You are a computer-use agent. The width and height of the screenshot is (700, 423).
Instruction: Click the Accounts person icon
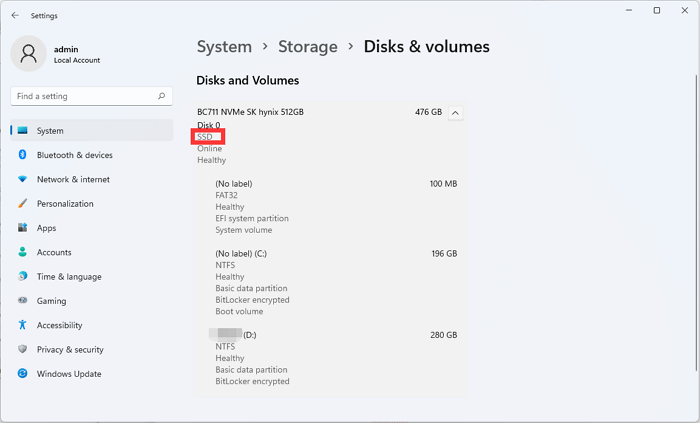[x=22, y=252]
